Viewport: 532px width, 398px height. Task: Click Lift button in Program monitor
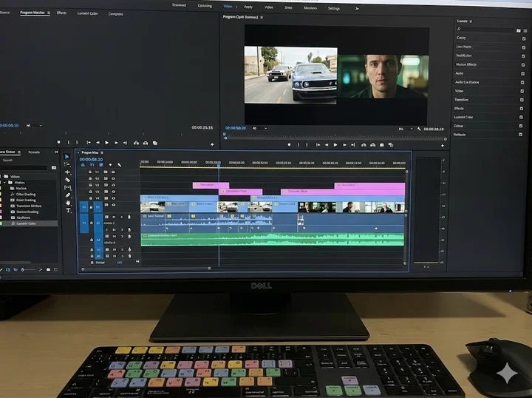coord(364,145)
